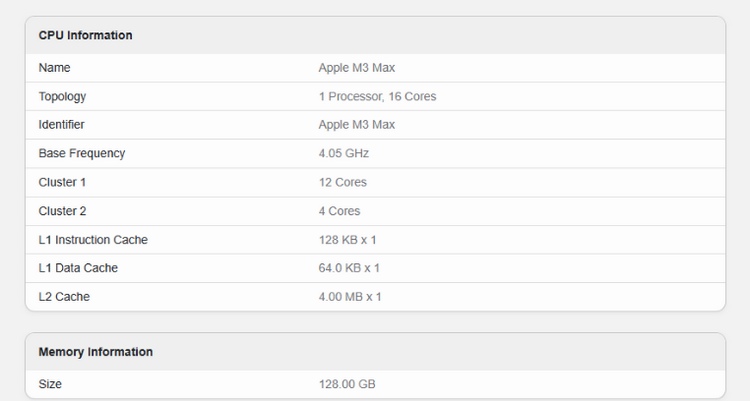Select the 128 KB x 1 value
The height and width of the screenshot is (401, 750).
pyautogui.click(x=348, y=240)
